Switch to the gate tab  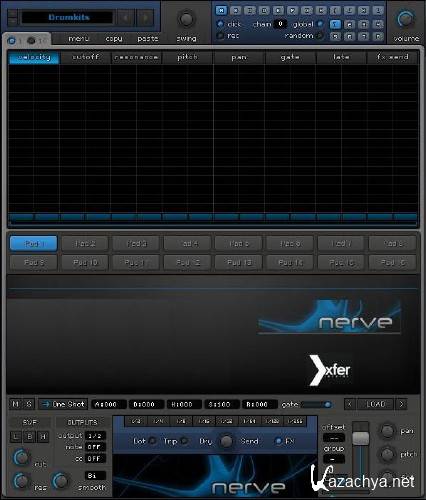pos(290,57)
